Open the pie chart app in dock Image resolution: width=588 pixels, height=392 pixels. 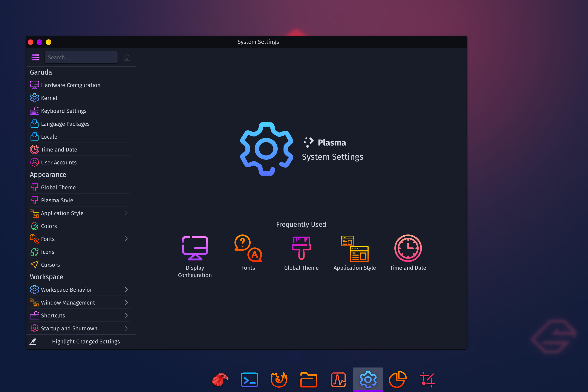click(x=398, y=379)
